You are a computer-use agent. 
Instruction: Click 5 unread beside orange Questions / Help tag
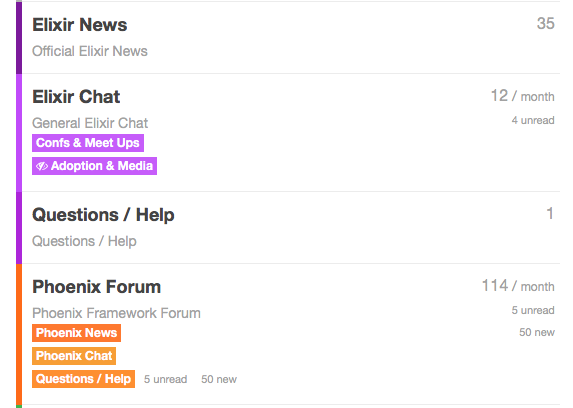(166, 379)
